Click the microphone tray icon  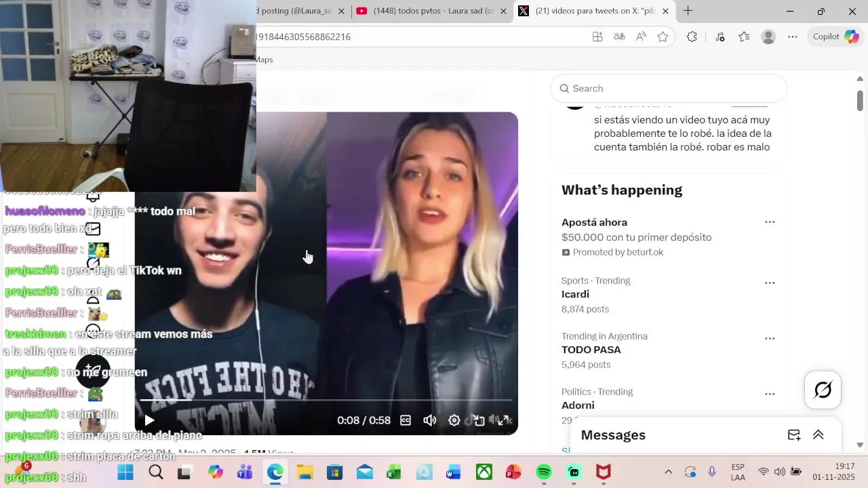tap(712, 472)
